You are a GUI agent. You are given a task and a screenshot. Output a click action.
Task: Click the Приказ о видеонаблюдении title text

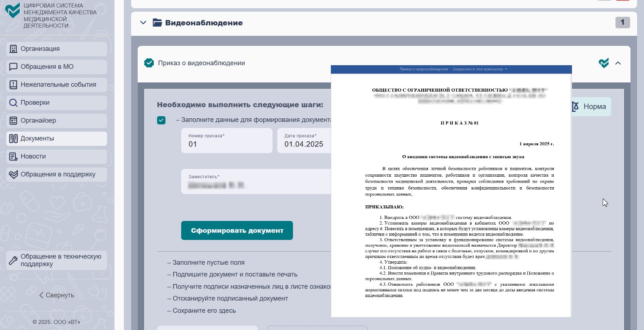(202, 63)
